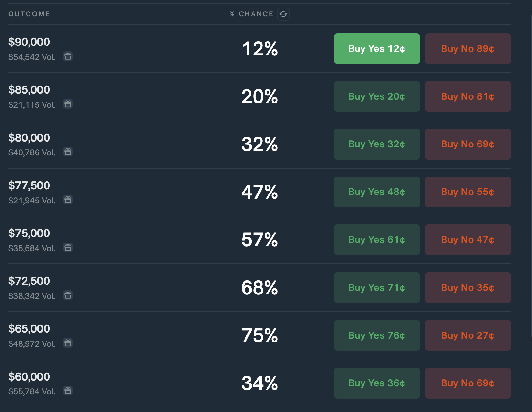
Task: Click the rewards gift icon for $90,000
Action: [x=68, y=56]
